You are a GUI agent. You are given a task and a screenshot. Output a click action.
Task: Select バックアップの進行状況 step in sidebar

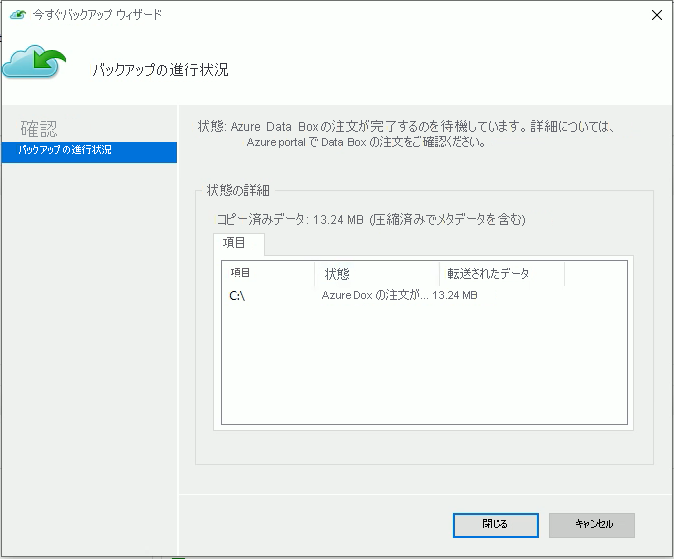[x=89, y=152]
